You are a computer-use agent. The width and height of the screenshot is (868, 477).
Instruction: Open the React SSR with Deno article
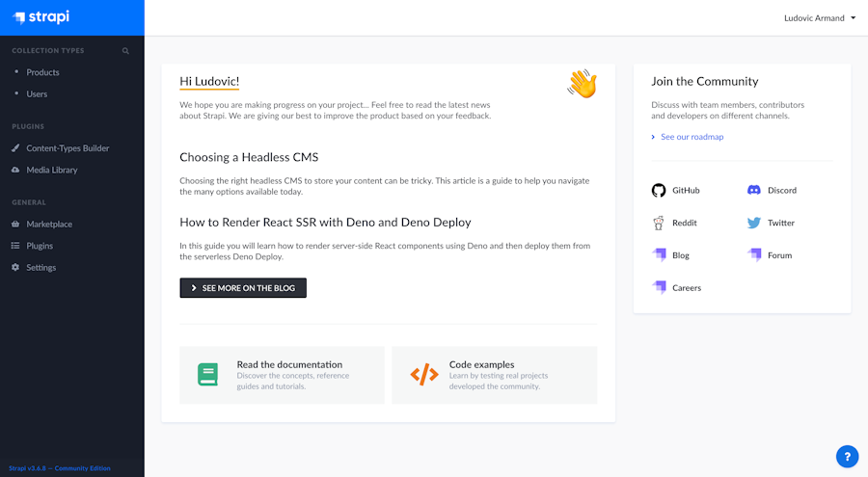tap(325, 223)
